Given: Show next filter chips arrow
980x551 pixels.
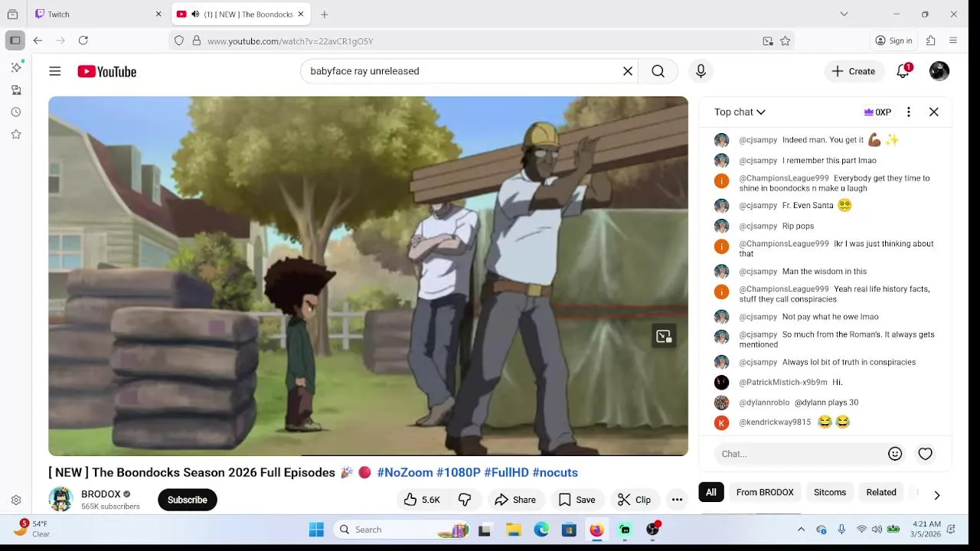Looking at the screenshot, I should pos(936,495).
